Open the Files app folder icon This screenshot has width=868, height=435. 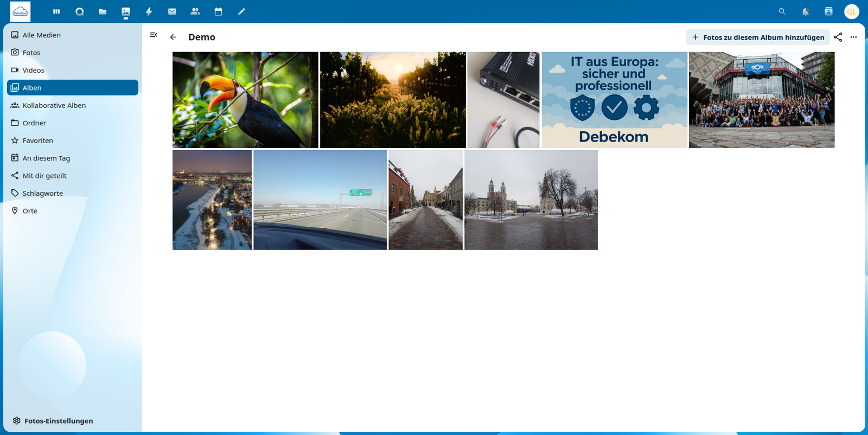pos(103,11)
